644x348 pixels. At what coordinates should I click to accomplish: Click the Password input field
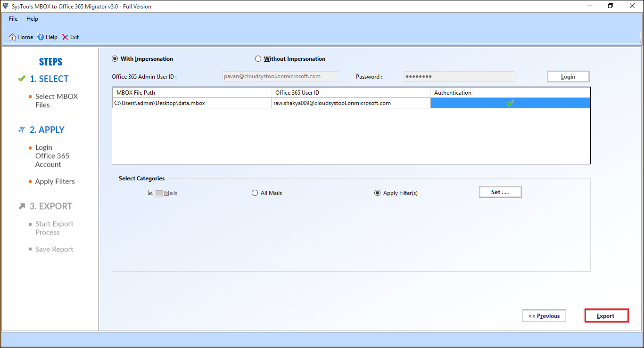tap(459, 76)
